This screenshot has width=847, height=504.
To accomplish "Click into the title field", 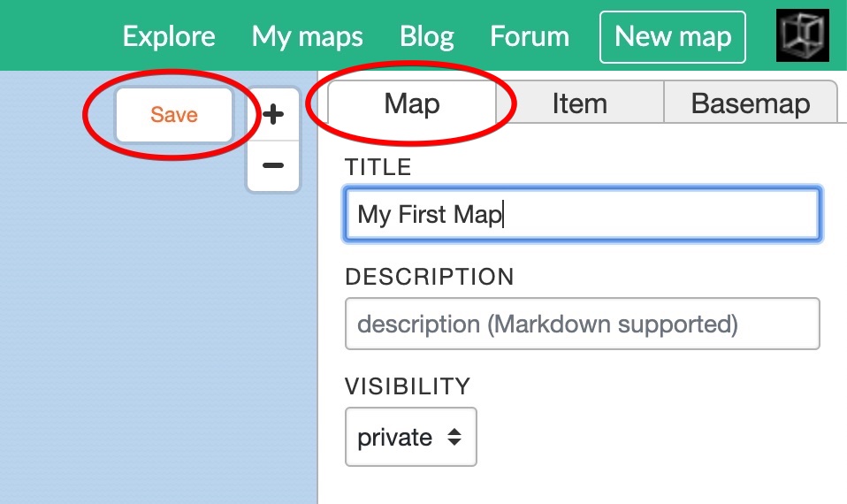I will tap(582, 214).
